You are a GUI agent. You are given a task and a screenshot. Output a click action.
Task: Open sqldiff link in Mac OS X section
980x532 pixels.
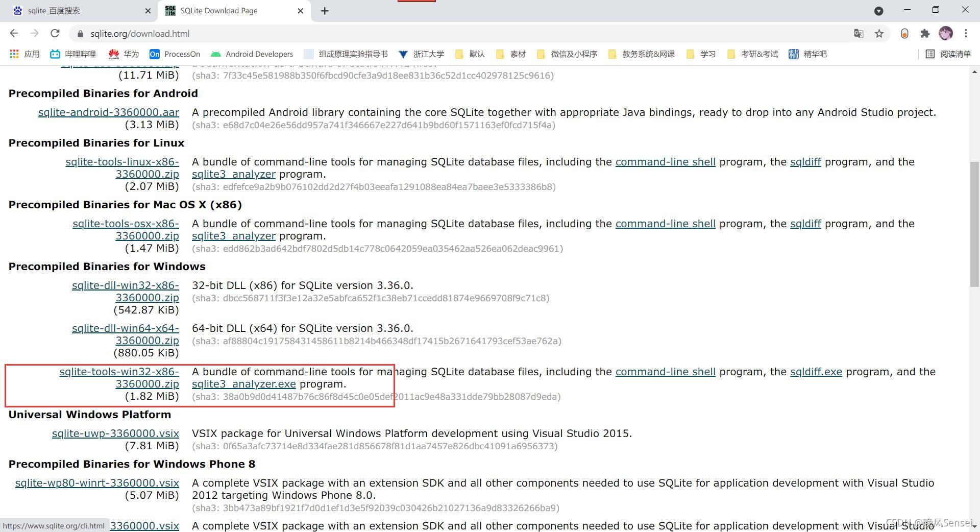[x=805, y=224]
